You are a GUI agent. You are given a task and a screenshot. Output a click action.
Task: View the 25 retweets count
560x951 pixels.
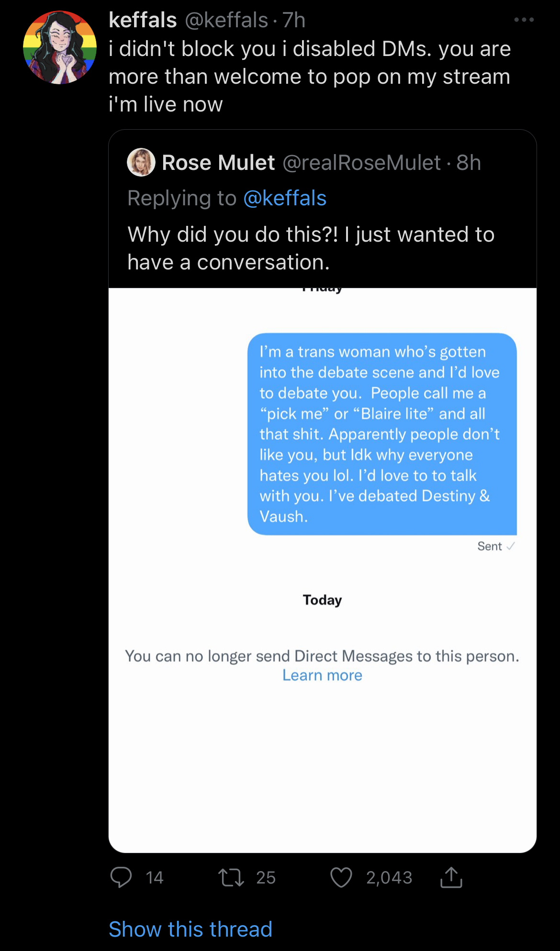(x=266, y=878)
